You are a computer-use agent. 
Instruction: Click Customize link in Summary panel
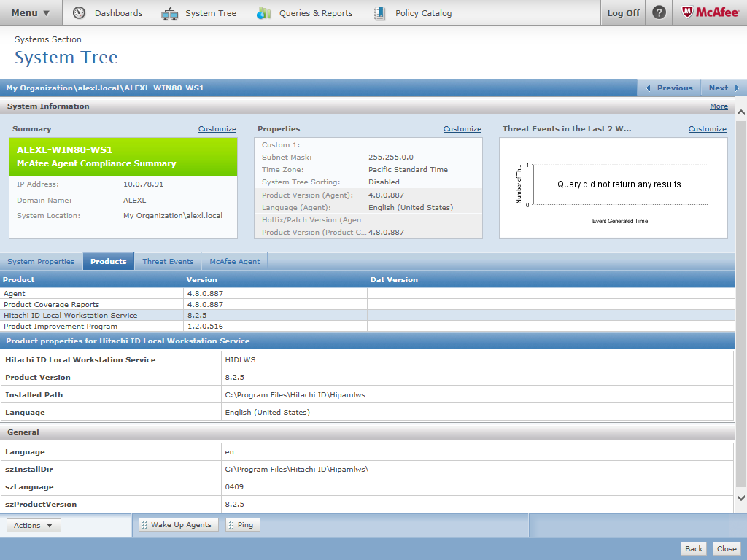tap(217, 129)
